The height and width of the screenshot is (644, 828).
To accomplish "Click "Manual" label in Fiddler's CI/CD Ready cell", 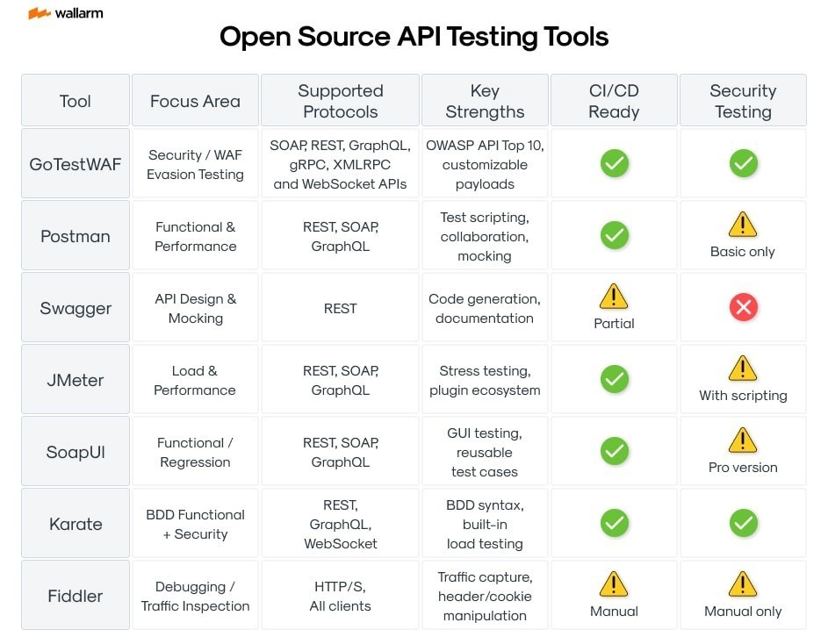I will point(614,612).
